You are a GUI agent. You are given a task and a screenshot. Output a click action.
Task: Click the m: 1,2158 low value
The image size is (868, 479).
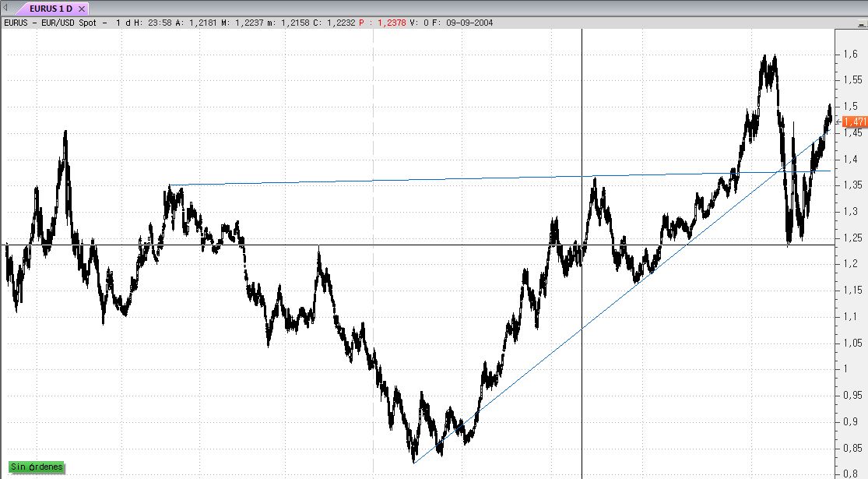[288, 23]
